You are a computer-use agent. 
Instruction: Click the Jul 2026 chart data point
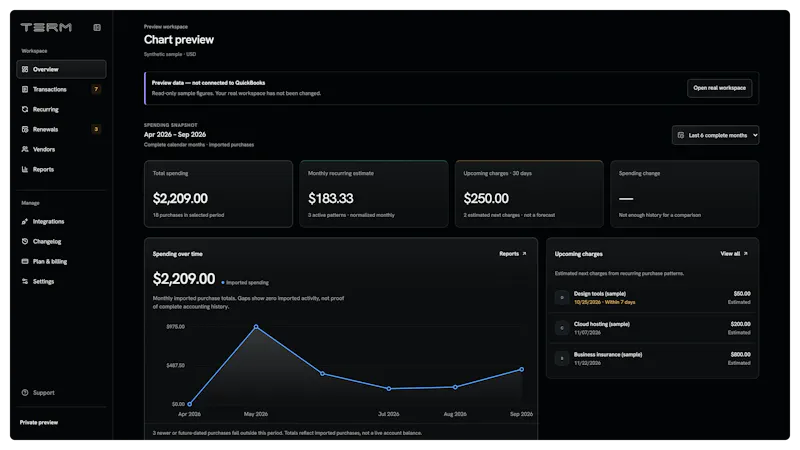tap(389, 389)
